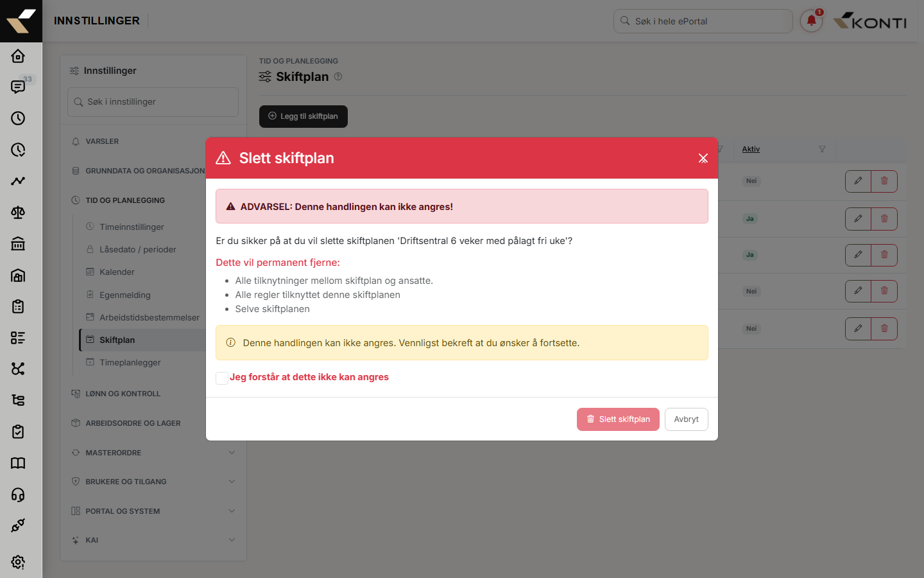Open the settings gear sidebar icon

coord(18,562)
